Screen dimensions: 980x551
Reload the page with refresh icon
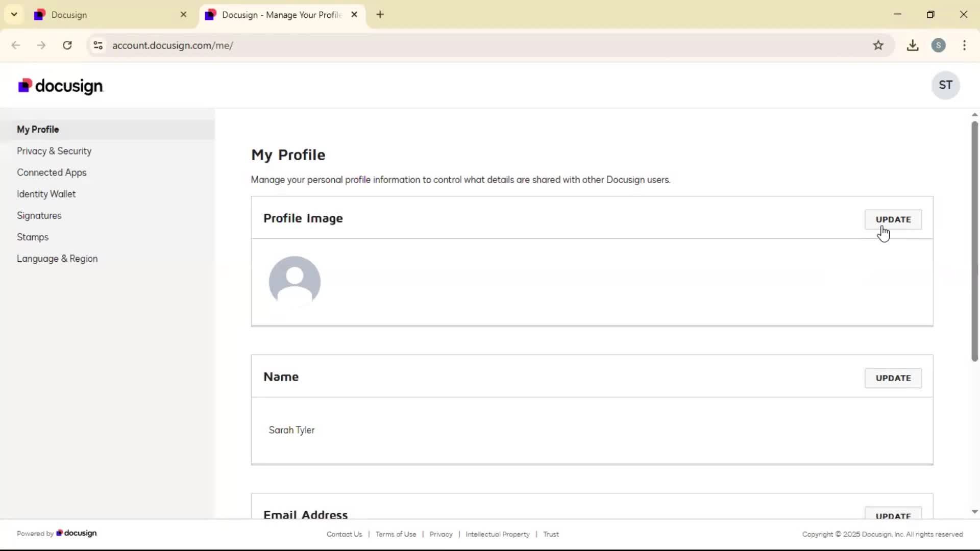(x=67, y=45)
